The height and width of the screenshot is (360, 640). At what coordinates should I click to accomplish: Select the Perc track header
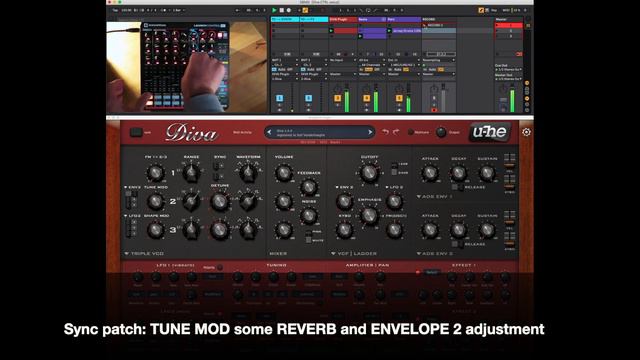click(404, 19)
